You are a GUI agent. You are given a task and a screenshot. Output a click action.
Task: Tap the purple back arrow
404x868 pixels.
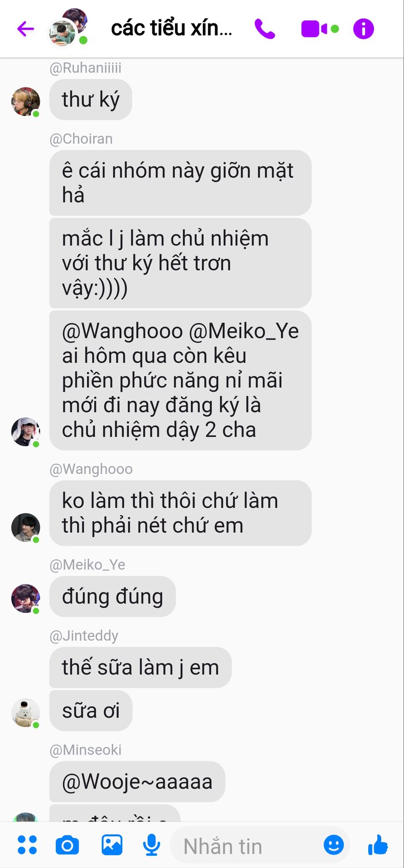[x=26, y=29]
